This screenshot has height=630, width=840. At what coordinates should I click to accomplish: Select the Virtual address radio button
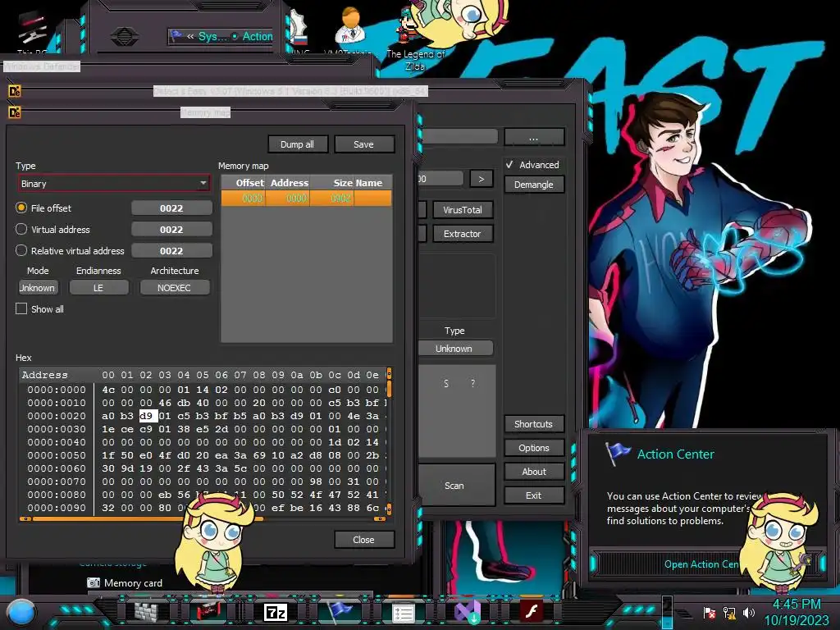point(21,230)
